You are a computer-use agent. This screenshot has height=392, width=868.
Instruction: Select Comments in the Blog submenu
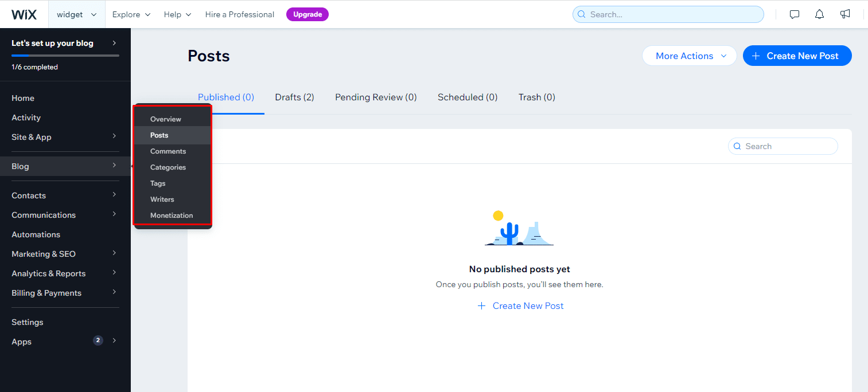pos(168,151)
